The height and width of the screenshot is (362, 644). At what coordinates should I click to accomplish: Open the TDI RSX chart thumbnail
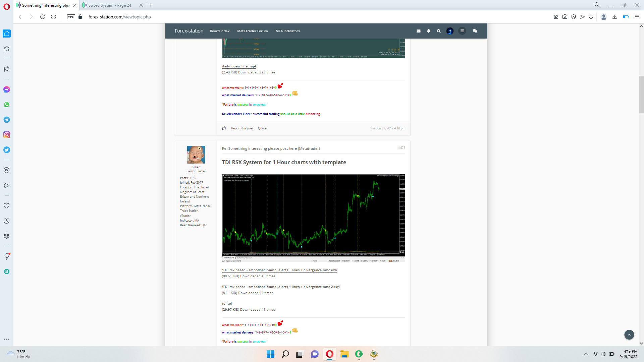tap(313, 218)
